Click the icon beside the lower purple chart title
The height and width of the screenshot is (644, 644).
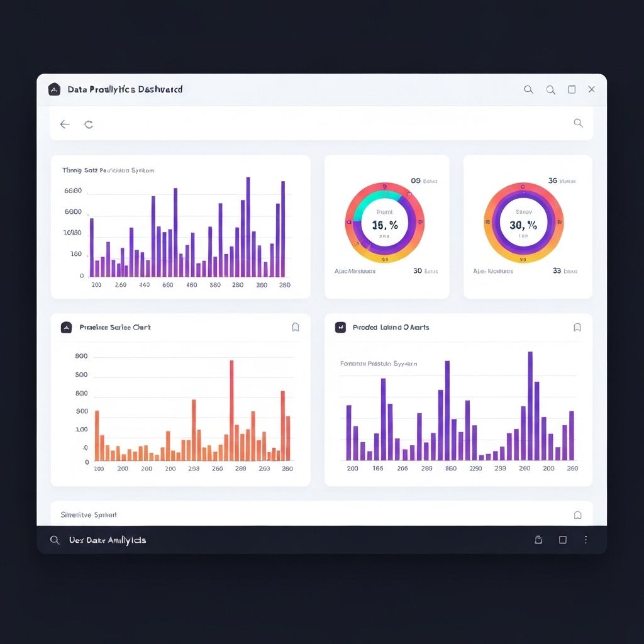tap(340, 327)
